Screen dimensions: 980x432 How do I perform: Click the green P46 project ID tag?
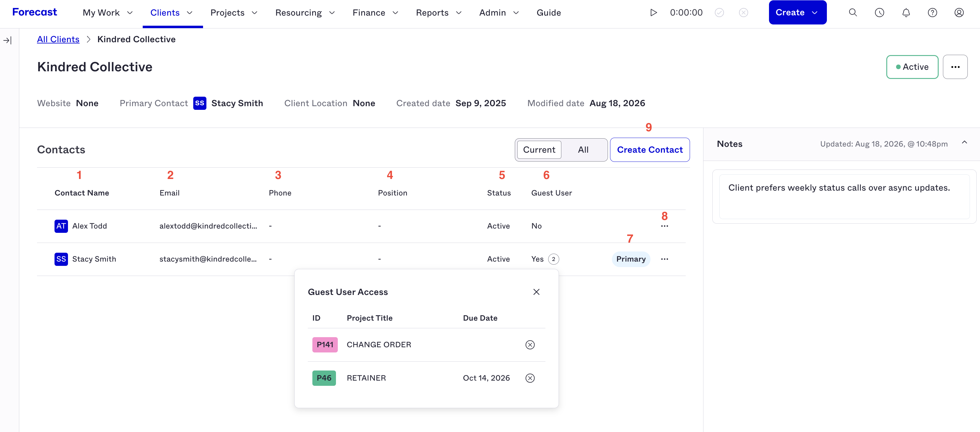(x=324, y=378)
